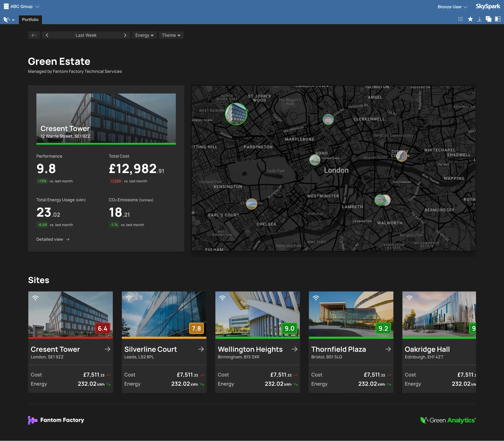Open the list view icon in top toolbar
The height and width of the screenshot is (441, 504).
point(460,19)
